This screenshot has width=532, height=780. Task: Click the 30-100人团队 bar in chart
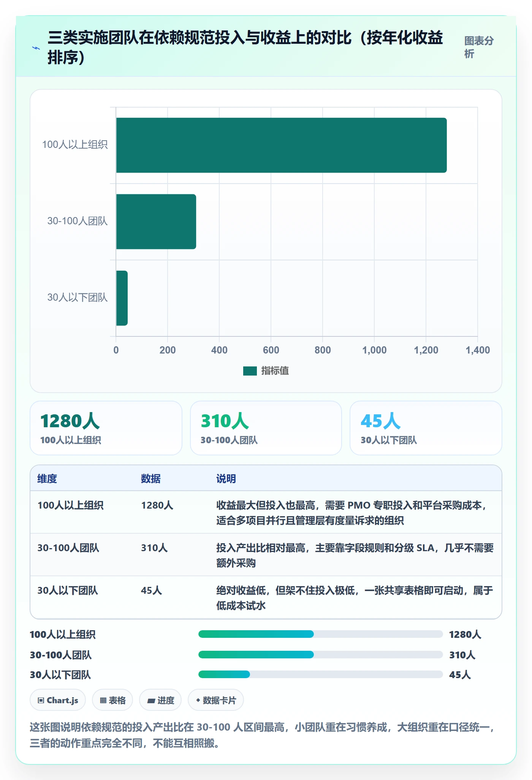point(156,222)
